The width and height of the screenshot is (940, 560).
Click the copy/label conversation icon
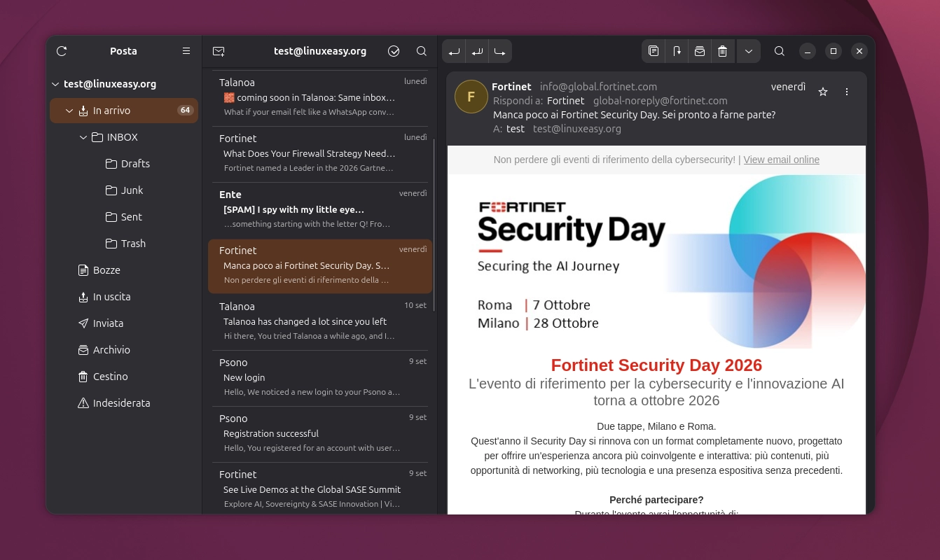pos(654,51)
